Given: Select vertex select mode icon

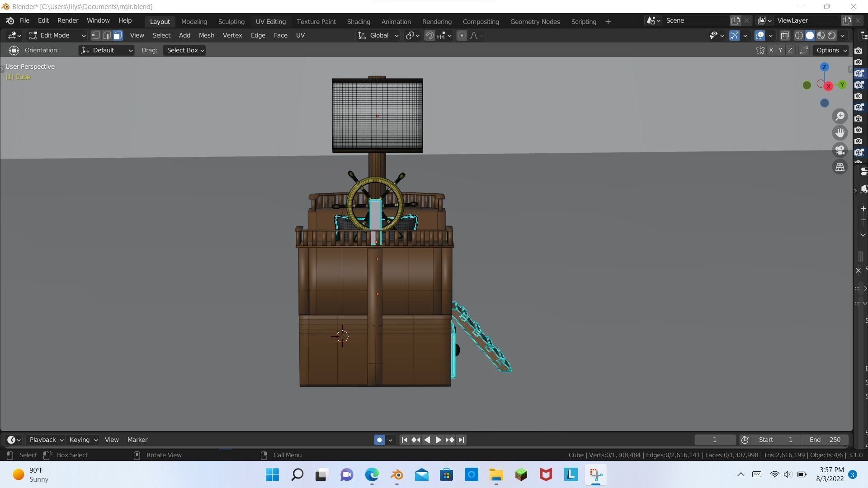Looking at the screenshot, I should coord(96,36).
